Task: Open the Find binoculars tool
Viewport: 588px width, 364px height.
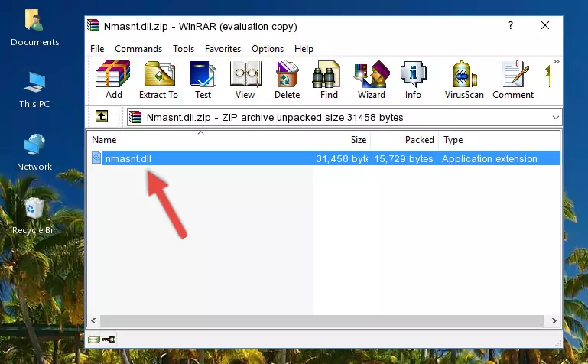Action: 329,80
